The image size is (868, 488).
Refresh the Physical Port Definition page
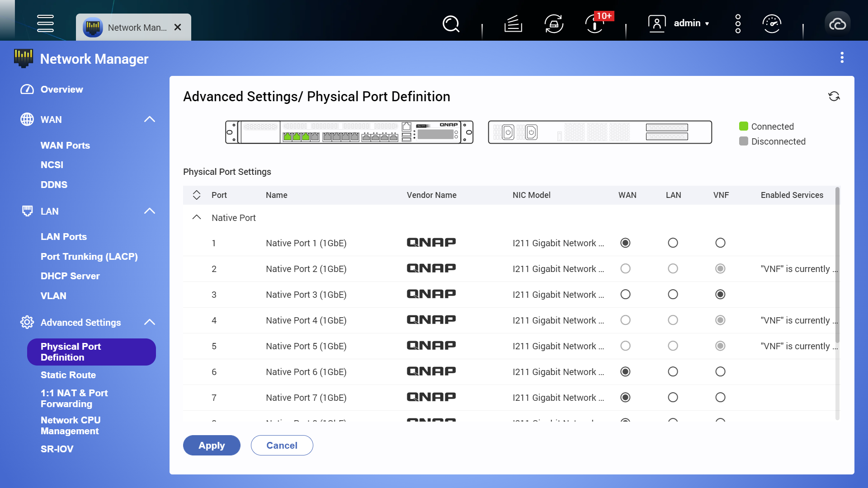pyautogui.click(x=834, y=96)
